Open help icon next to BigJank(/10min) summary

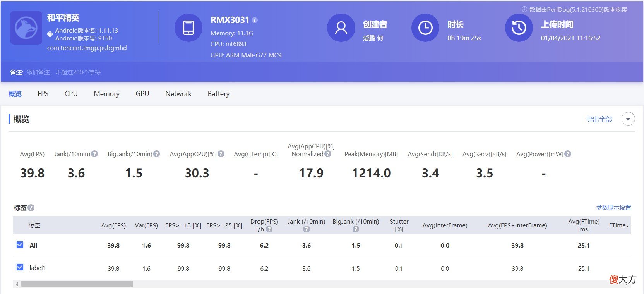point(156,154)
